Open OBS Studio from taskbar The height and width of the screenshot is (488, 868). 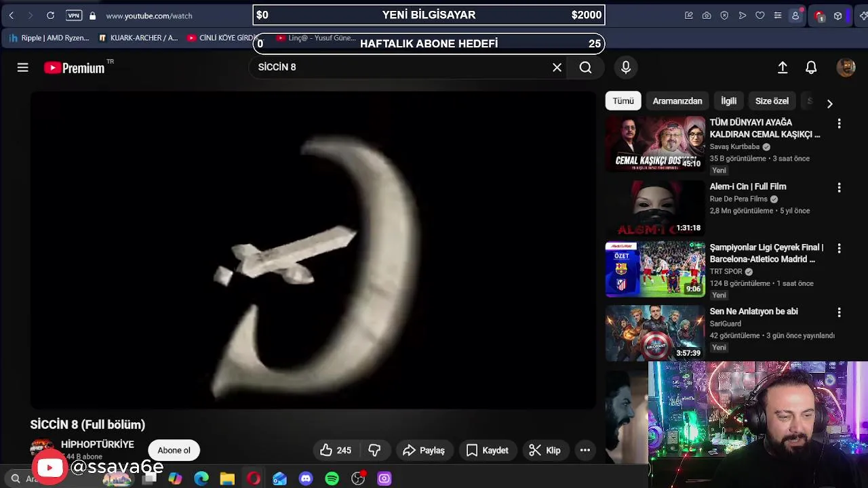(x=358, y=479)
